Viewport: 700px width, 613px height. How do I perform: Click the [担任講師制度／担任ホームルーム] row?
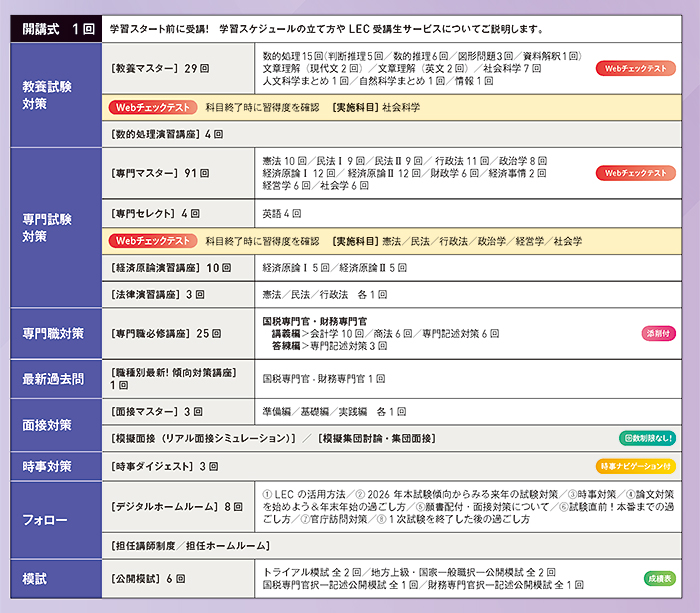click(190, 545)
